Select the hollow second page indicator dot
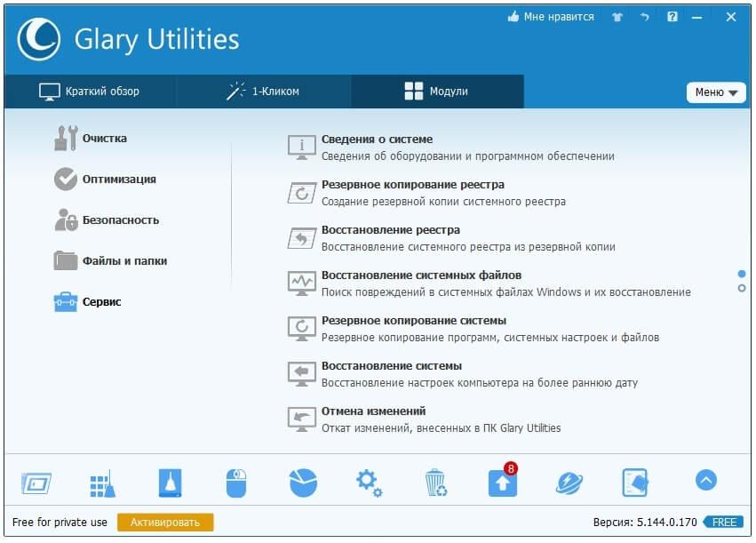Viewport: 756px width, 543px height. tap(742, 288)
